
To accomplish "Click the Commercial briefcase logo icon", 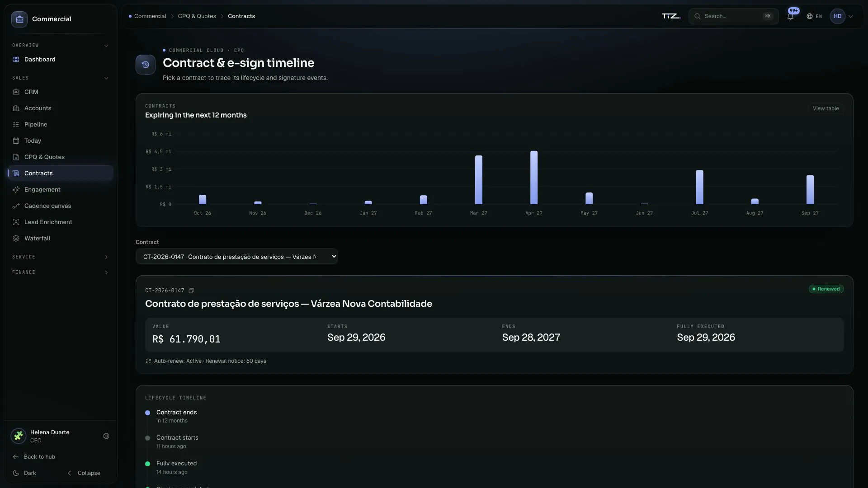I will point(19,19).
